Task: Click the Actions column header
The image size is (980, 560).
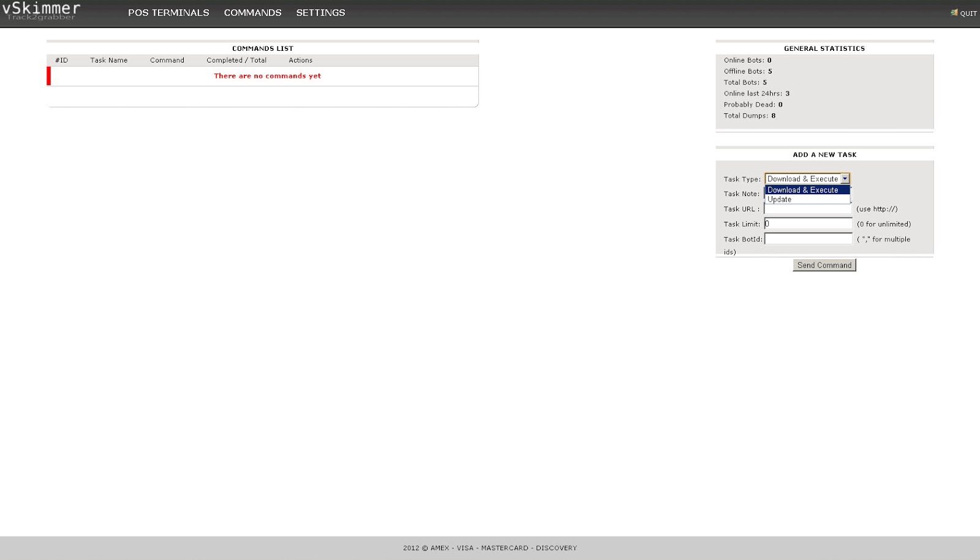Action: (x=300, y=61)
